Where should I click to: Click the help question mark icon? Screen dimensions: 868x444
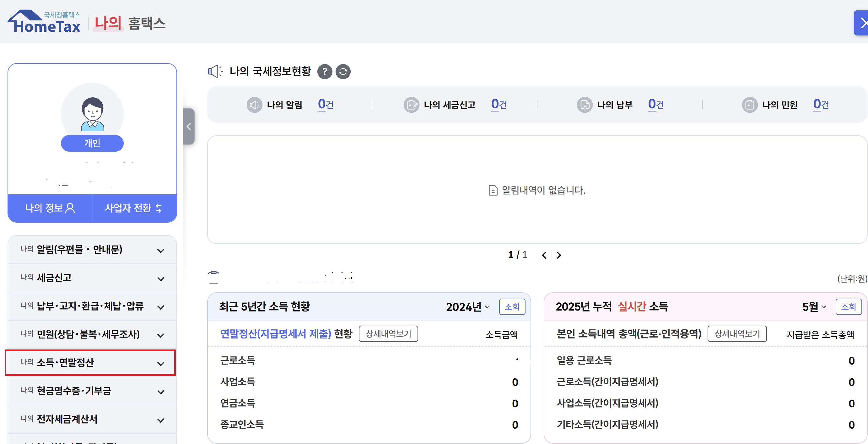(x=325, y=72)
